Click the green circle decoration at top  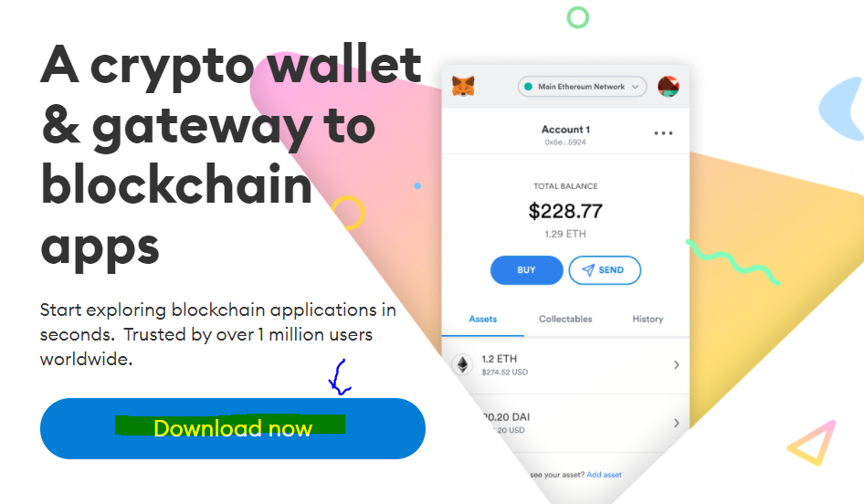(578, 17)
